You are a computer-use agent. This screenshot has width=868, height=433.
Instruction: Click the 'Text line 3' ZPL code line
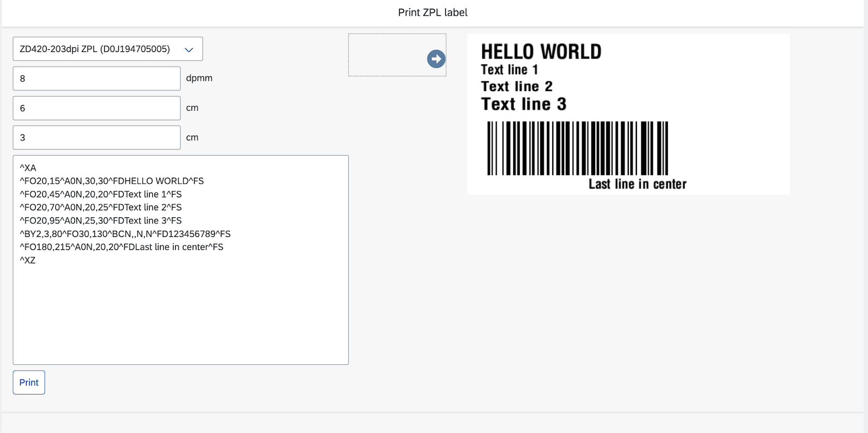click(101, 221)
